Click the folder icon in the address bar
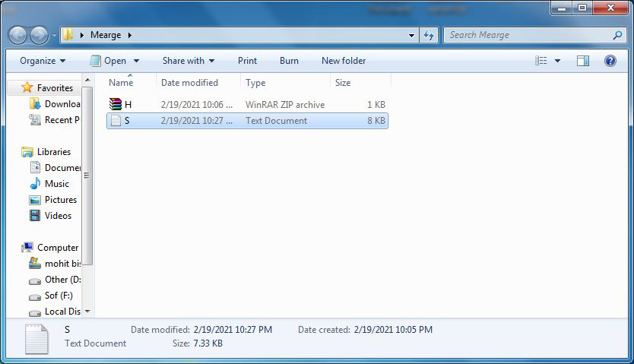634x364 pixels. click(x=68, y=35)
